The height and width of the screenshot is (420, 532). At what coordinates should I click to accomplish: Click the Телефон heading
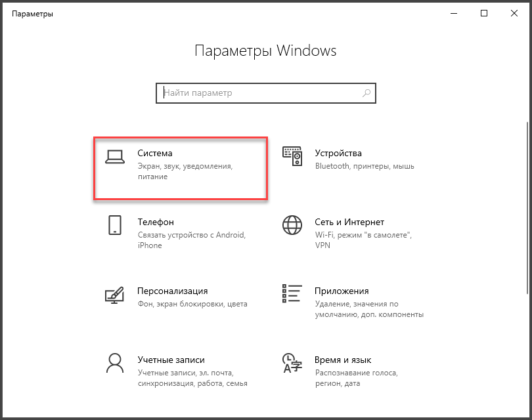point(156,222)
